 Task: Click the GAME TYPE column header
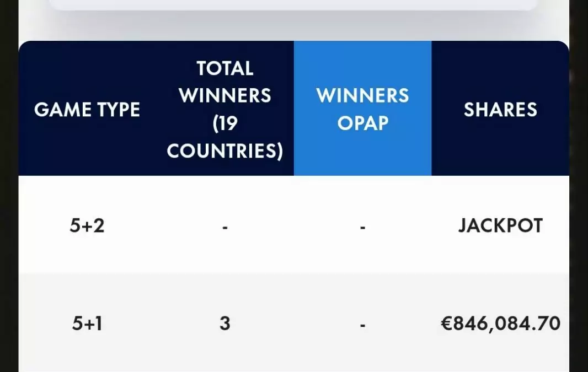point(87,110)
